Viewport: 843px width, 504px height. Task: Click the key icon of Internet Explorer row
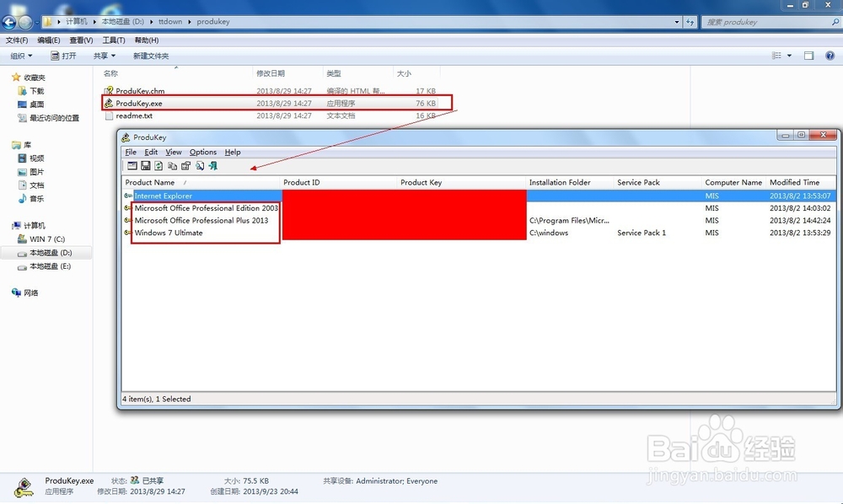128,196
